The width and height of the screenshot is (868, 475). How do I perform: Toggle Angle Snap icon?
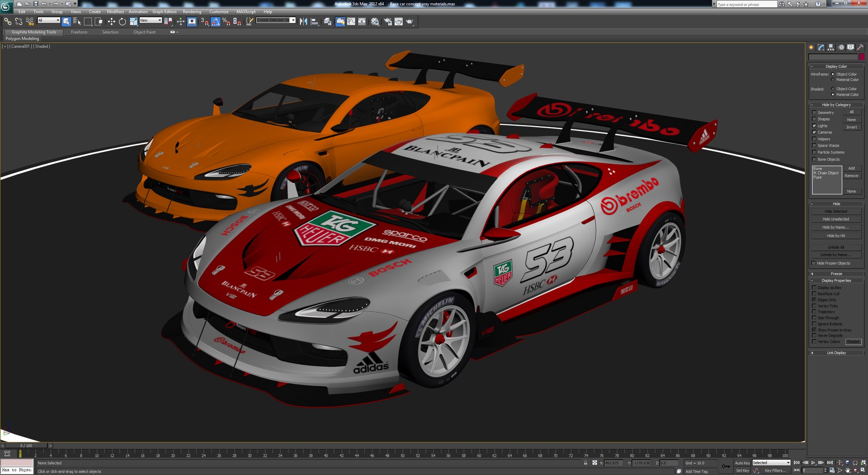click(215, 21)
